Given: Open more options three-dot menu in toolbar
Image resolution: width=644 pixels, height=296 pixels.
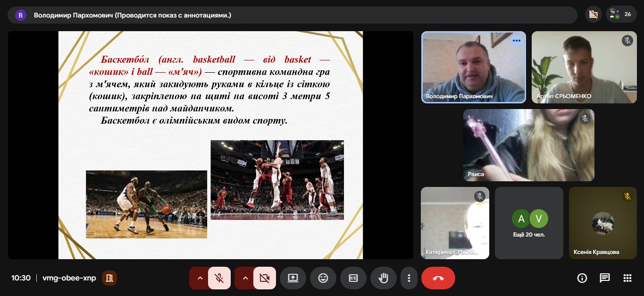Looking at the screenshot, I should pos(409,278).
